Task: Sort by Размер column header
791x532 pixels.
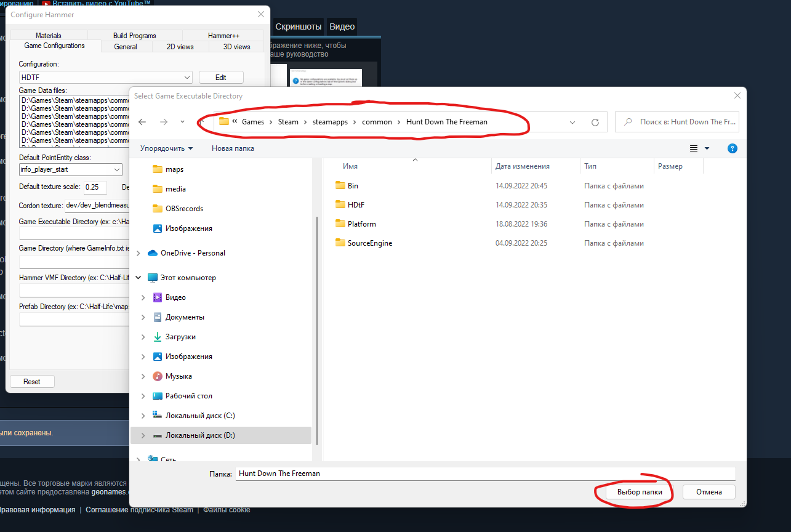Action: click(x=670, y=166)
